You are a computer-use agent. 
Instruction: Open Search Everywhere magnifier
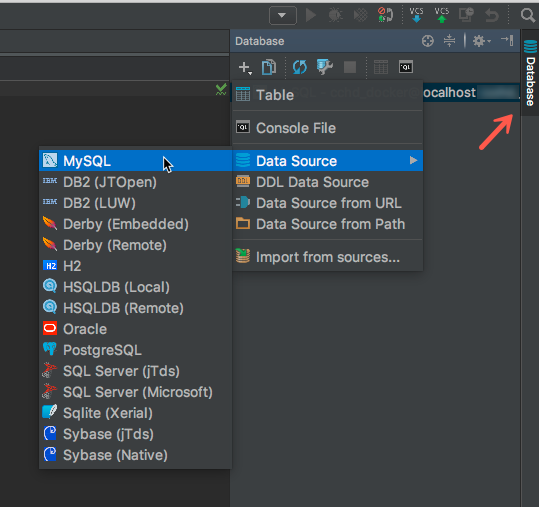point(528,15)
